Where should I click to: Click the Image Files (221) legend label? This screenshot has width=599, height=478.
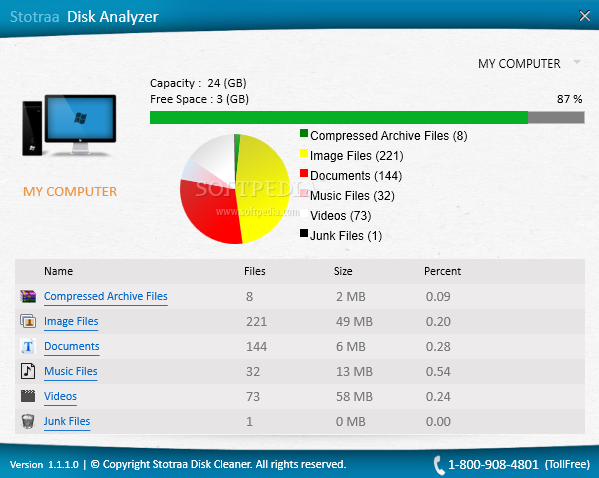pyautogui.click(x=357, y=156)
